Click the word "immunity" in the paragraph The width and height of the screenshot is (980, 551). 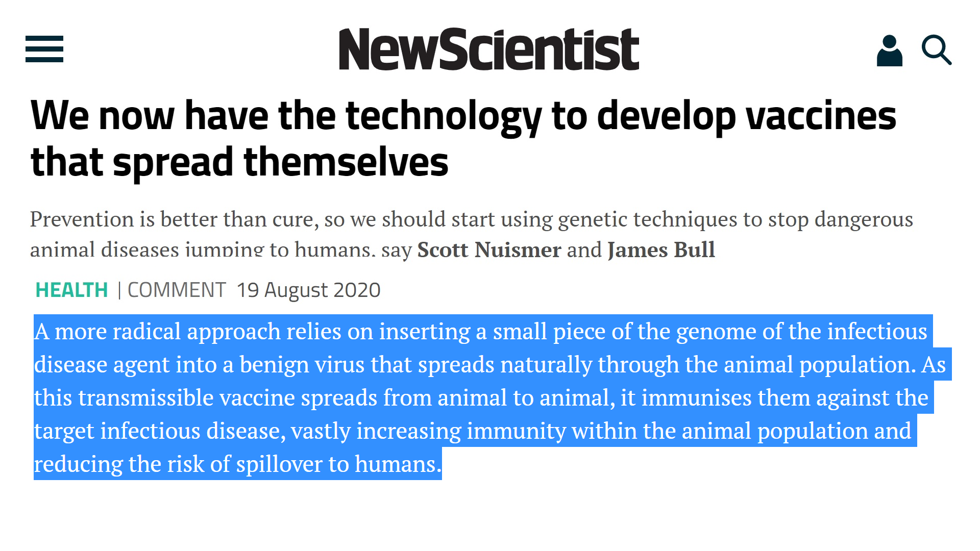tap(516, 431)
